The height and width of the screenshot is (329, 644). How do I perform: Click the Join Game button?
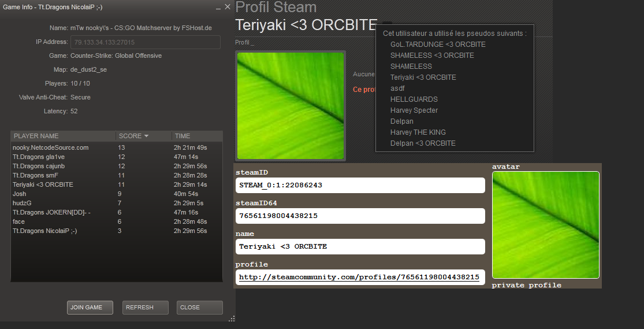(x=90, y=308)
